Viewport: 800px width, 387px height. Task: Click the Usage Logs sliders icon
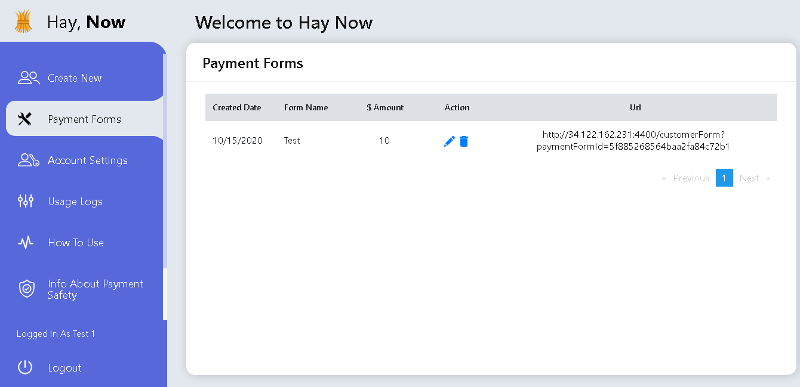[26, 201]
